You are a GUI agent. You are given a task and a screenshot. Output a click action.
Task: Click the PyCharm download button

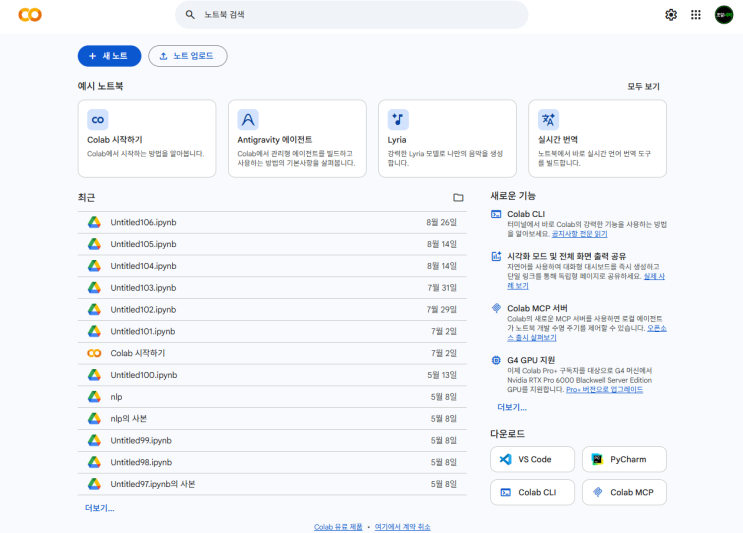pos(624,459)
